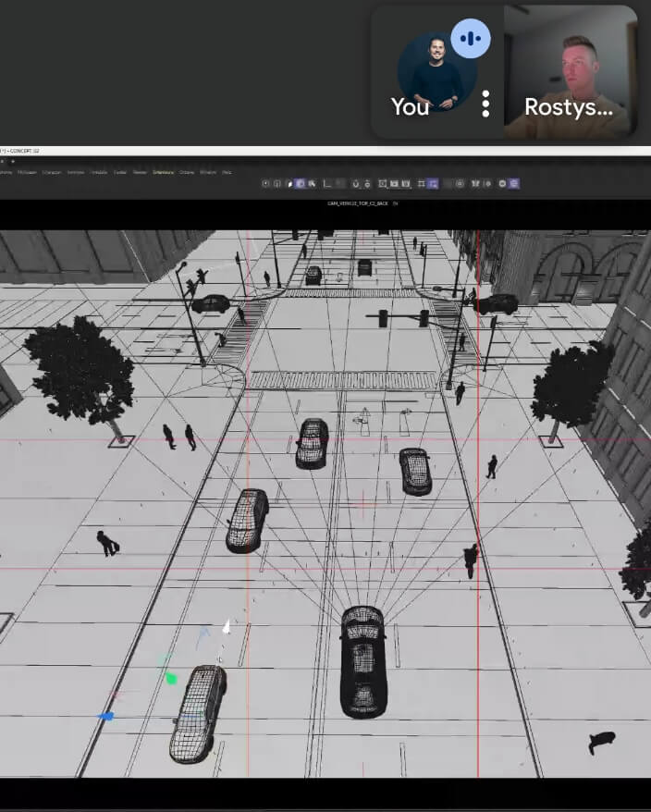The image size is (651, 812).
Task: Open the last menu item in the menu bar
Action: (x=227, y=172)
